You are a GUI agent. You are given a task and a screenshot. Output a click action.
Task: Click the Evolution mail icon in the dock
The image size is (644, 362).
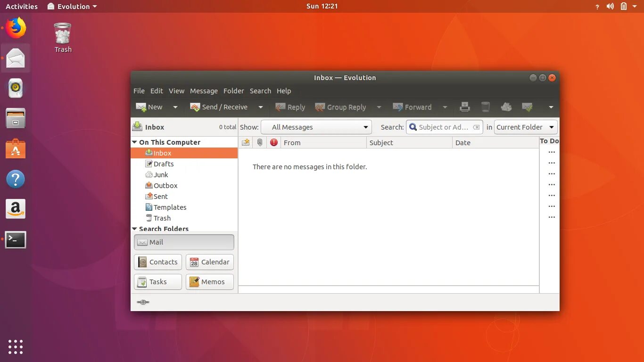click(16, 58)
